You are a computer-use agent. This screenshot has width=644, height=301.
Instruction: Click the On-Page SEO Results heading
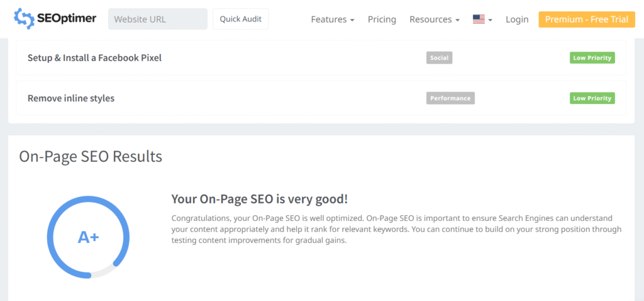click(x=91, y=156)
